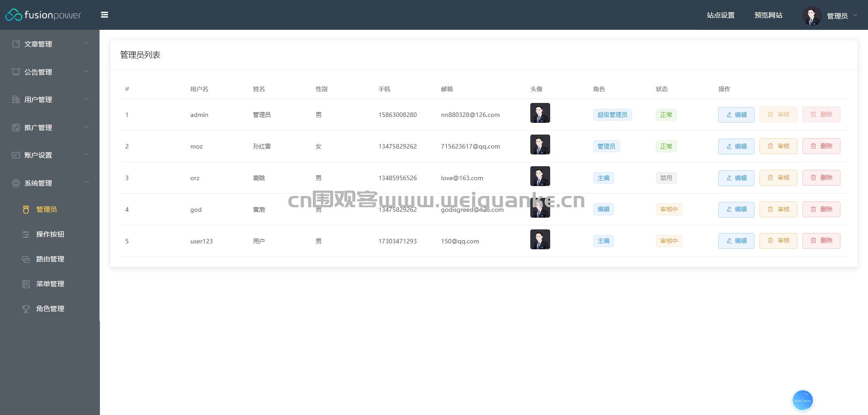This screenshot has width=868, height=415.
Task: Click 编辑 button for admin row
Action: click(x=736, y=115)
